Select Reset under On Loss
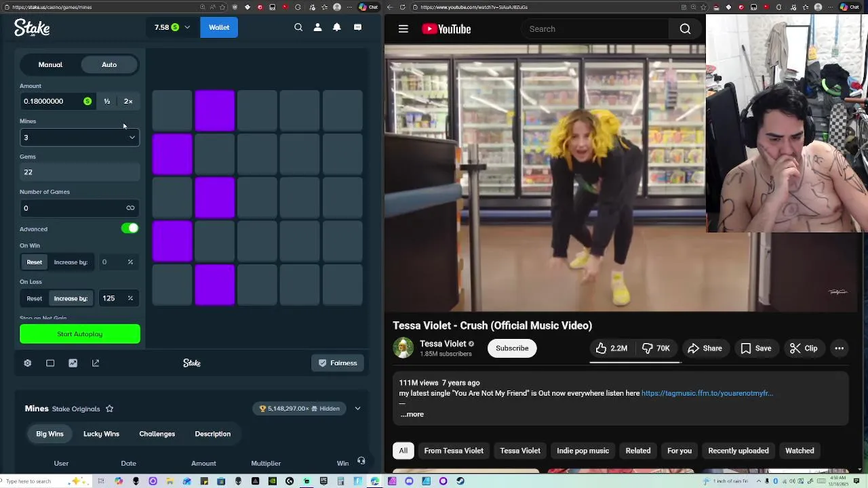The width and height of the screenshot is (868, 488). (x=34, y=298)
